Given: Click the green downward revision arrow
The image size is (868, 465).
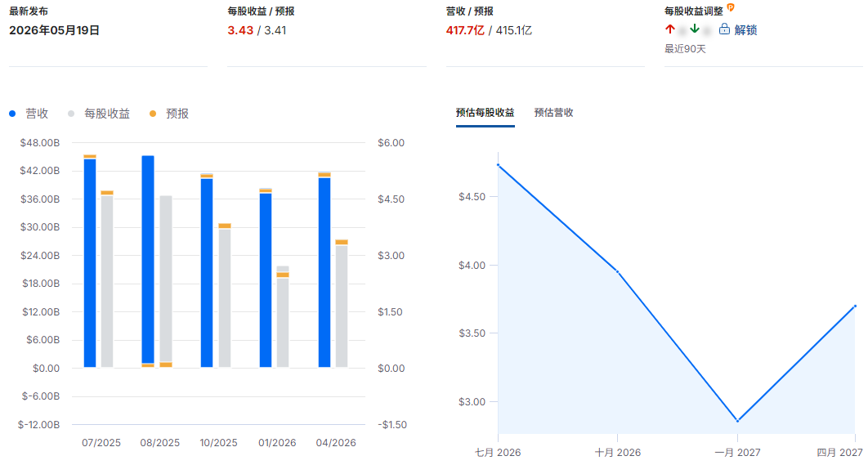Looking at the screenshot, I should point(695,29).
